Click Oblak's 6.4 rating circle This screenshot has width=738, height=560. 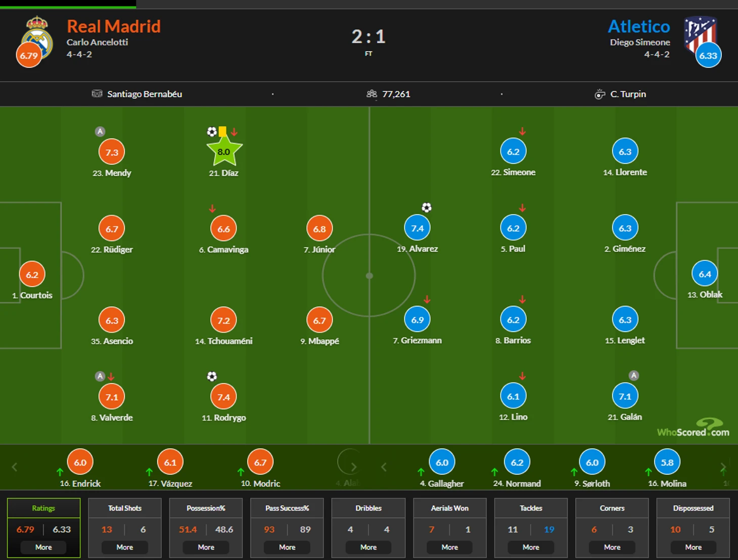pyautogui.click(x=705, y=274)
